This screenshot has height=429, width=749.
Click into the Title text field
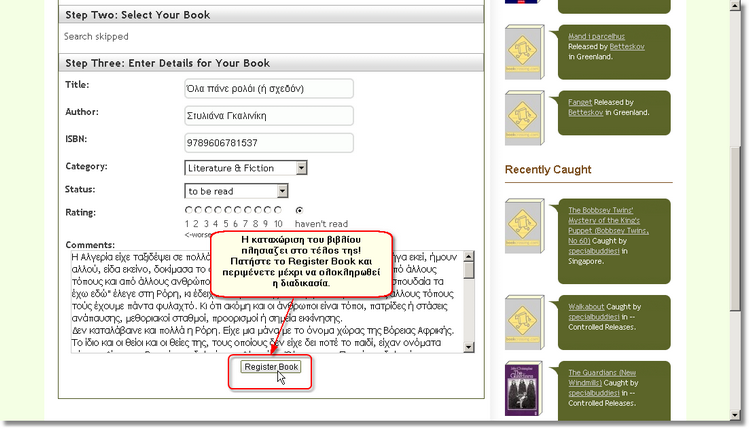tap(268, 88)
